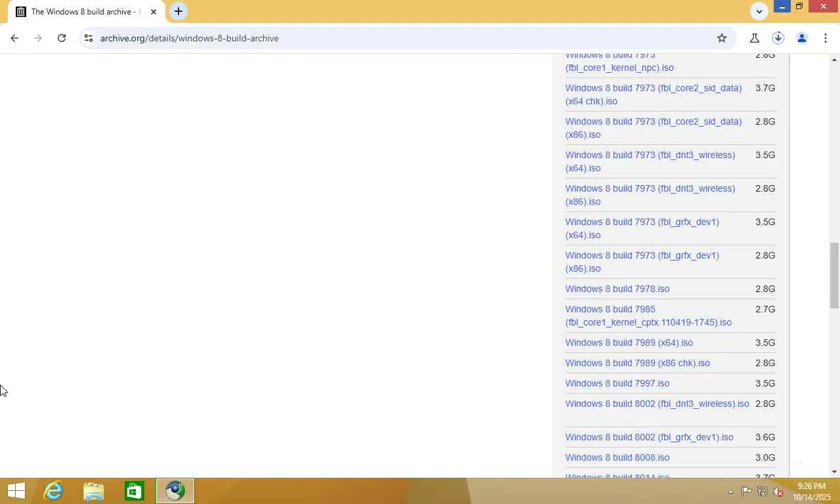
Task: Click 3.5G size of build 7989 x64
Action: click(x=765, y=343)
